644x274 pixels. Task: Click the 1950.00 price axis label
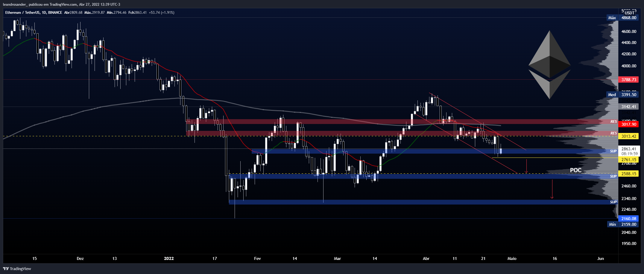point(629,243)
